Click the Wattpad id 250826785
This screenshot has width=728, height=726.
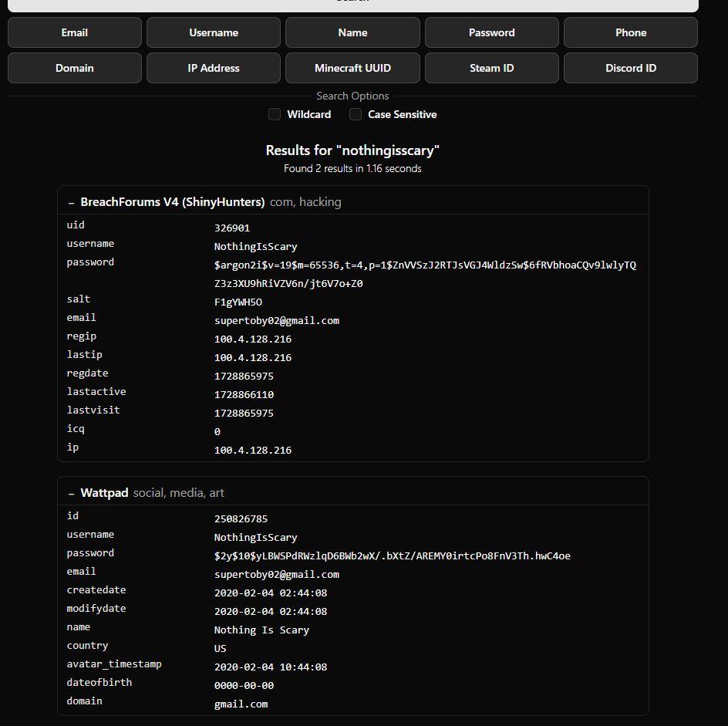(241, 518)
